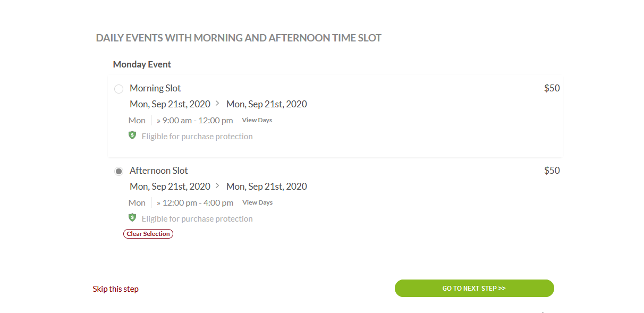
Task: Click the Morning Slot title label
Action: [155, 88]
